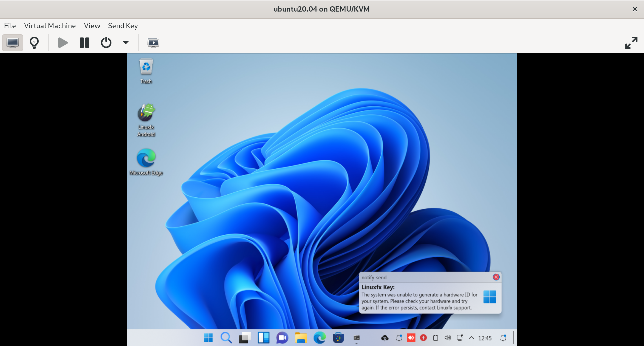Image resolution: width=644 pixels, height=346 pixels.
Task: Open the Send Key menu
Action: [x=123, y=26]
